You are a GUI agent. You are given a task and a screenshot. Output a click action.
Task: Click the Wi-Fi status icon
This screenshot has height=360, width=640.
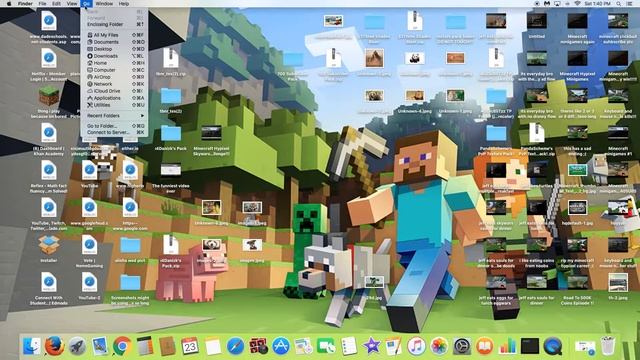click(577, 3)
